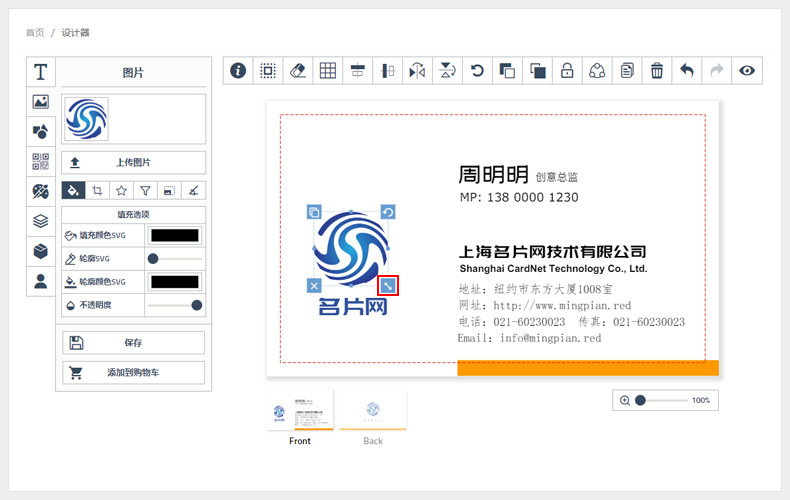Image resolution: width=790 pixels, height=500 pixels.
Task: Open the QR code tool
Action: click(41, 161)
